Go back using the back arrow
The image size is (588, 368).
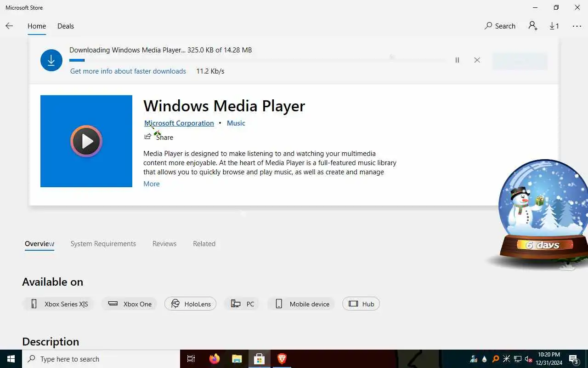9,26
